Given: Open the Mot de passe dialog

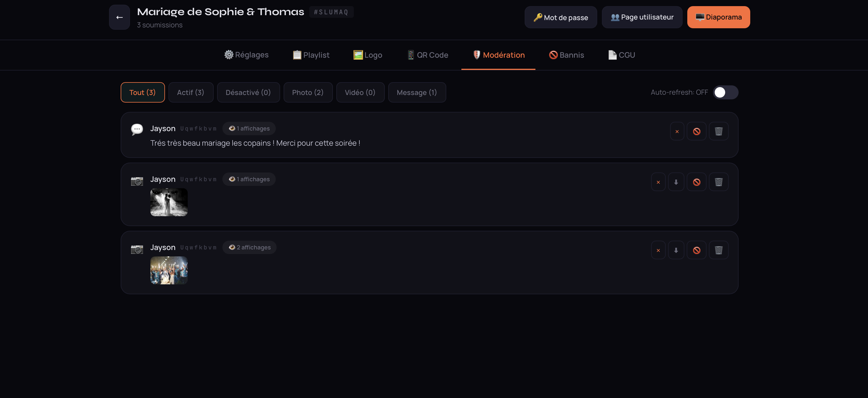Looking at the screenshot, I should 560,17.
